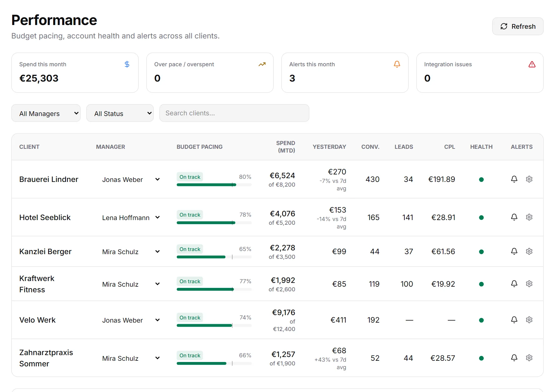Click Velo Werk budget pacing bar
This screenshot has width=555, height=392.
click(x=214, y=325)
